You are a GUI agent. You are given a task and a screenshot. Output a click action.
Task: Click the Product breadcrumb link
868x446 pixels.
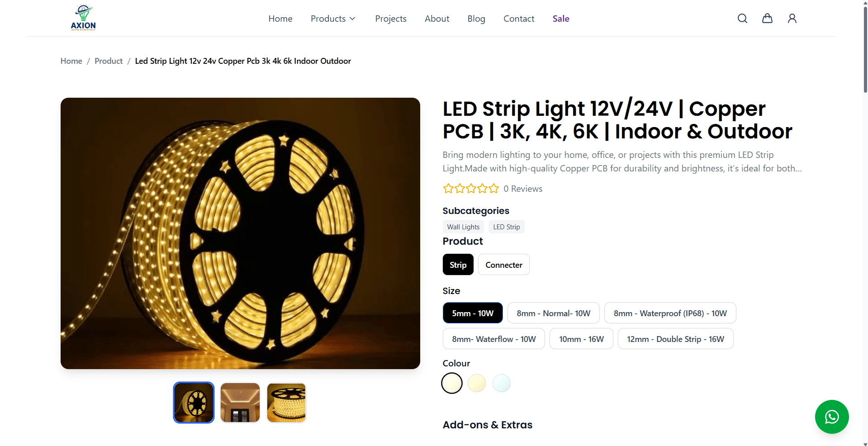[x=109, y=61]
